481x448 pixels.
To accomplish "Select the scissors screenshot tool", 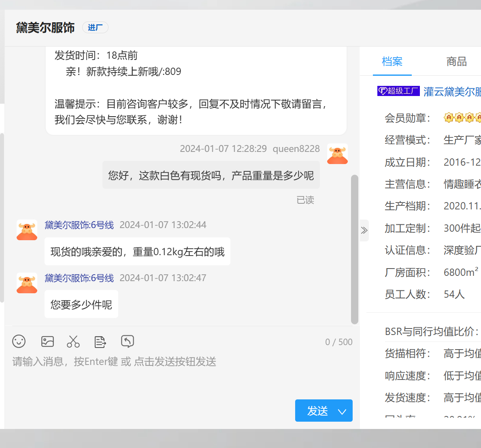I will [73, 341].
